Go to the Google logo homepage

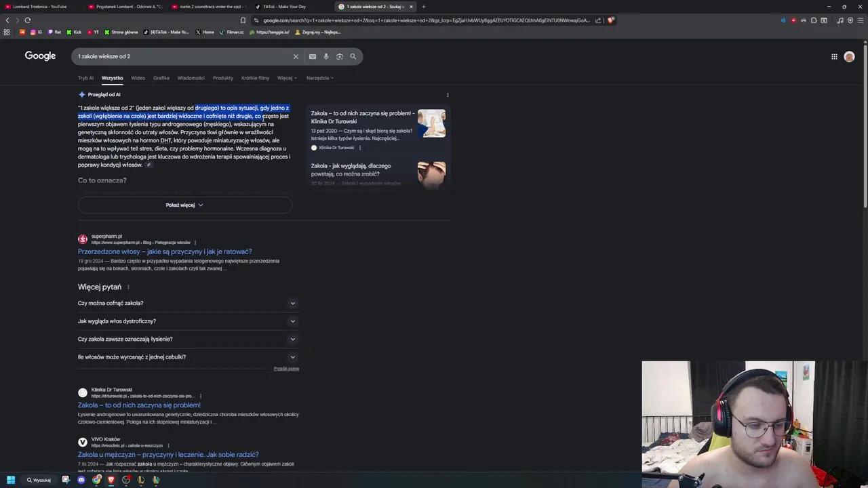[x=40, y=56]
